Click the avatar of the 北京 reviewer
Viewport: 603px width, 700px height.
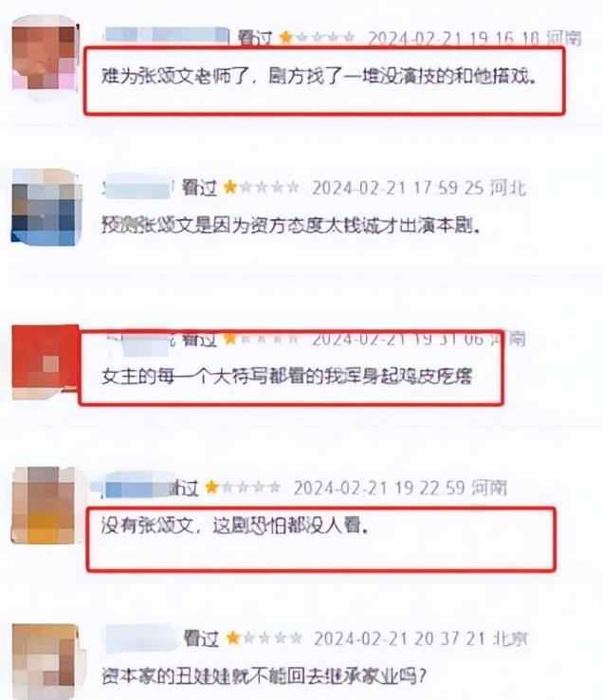(x=45, y=661)
